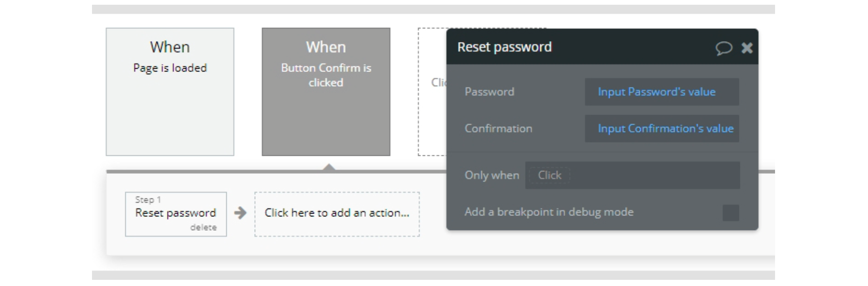This screenshot has height=286, width=868.
Task: Select the Page is loaded event
Action: pos(170,92)
